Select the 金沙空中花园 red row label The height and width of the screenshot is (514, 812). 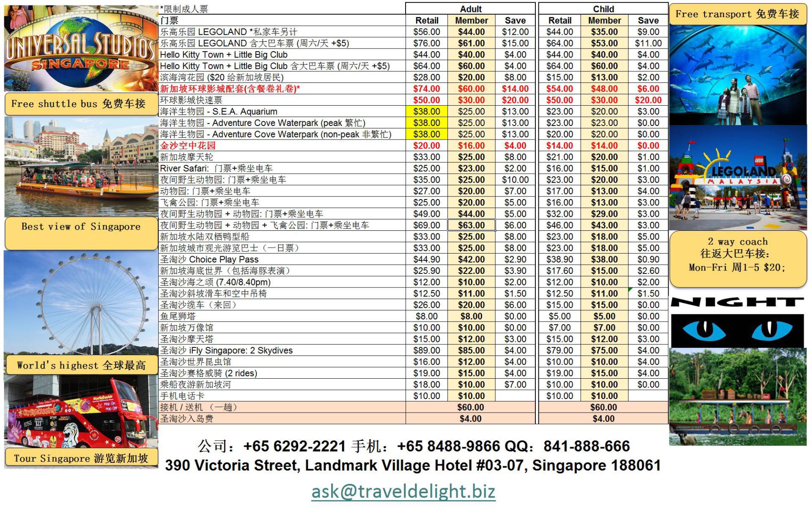pyautogui.click(x=188, y=146)
